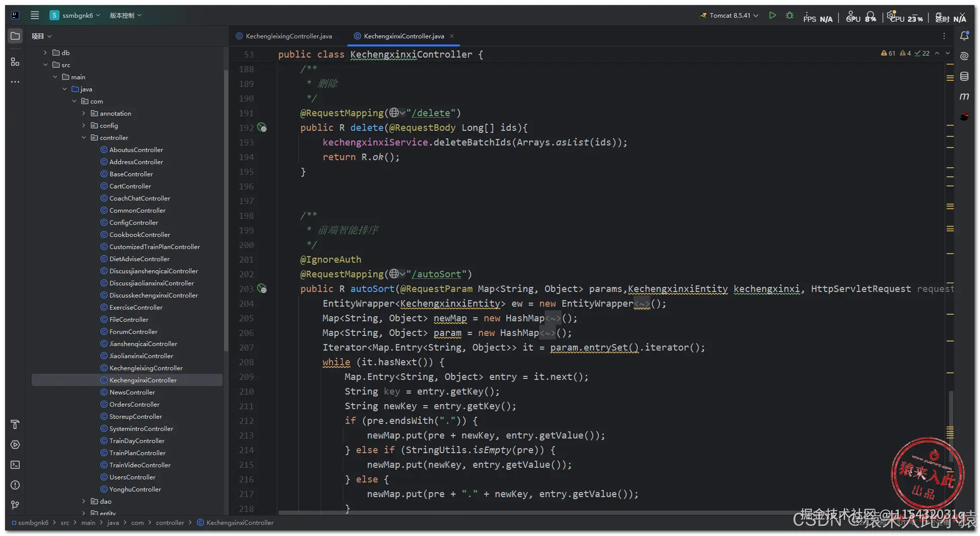Viewport: 980px width, 536px height.
Task: Select UsersController in project tree
Action: click(132, 477)
